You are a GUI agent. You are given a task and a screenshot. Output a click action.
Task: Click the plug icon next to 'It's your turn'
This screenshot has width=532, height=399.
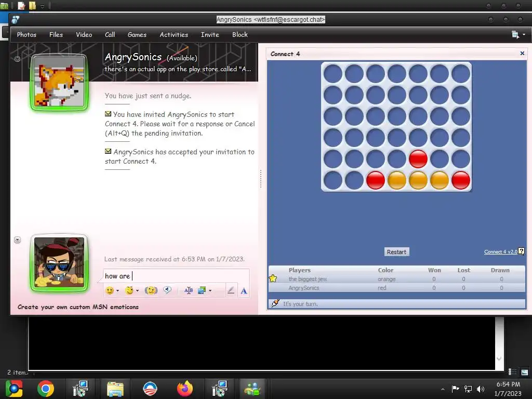[x=275, y=303]
